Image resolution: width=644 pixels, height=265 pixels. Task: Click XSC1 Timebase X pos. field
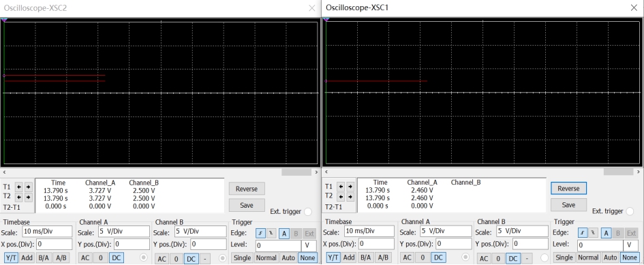[376, 244]
